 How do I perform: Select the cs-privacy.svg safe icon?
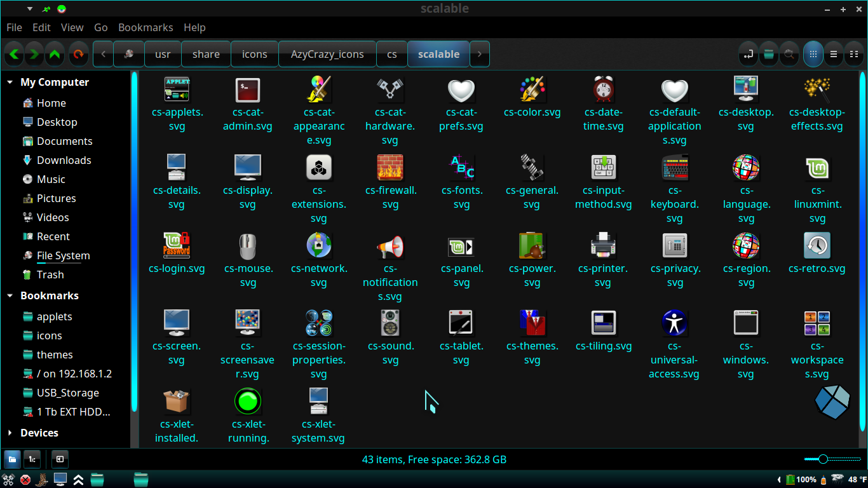[675, 261]
